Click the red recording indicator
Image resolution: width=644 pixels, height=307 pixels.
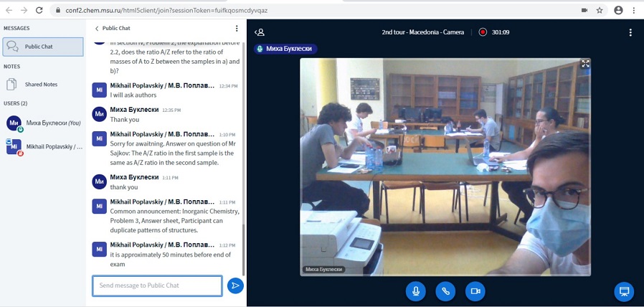(483, 32)
